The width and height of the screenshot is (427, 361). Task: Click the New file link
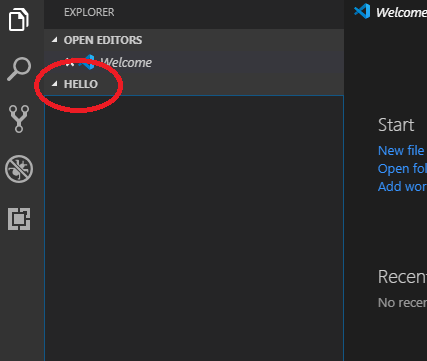(x=401, y=151)
